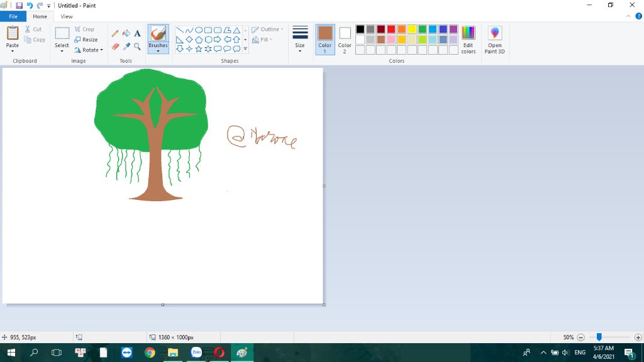Screen dimensions: 644x362
Task: Expand the Brushes dropdown arrow
Action: pos(158,52)
